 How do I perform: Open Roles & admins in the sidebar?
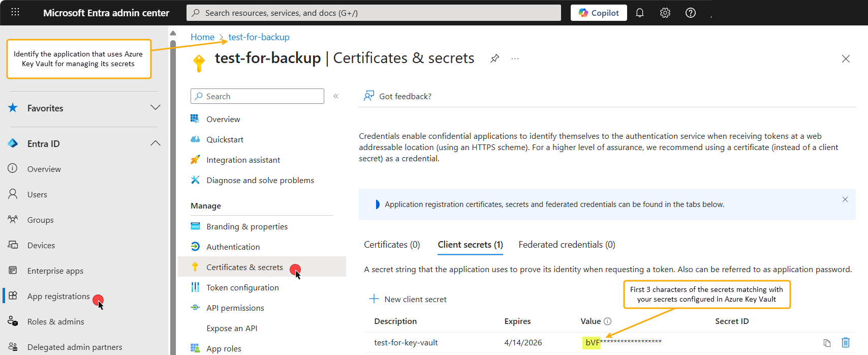56,321
